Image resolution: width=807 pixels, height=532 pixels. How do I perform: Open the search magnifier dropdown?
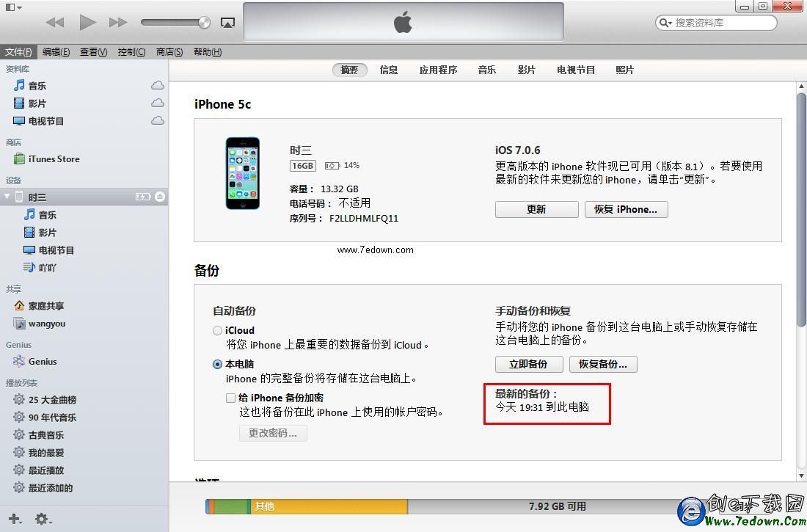(x=665, y=23)
